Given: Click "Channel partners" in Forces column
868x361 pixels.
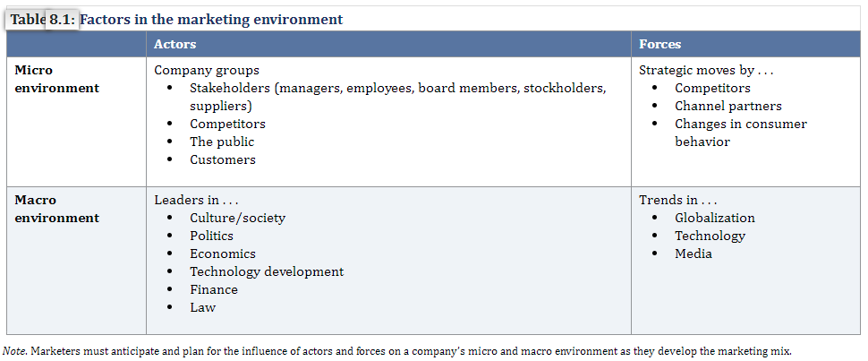Looking at the screenshot, I should 728,106.
